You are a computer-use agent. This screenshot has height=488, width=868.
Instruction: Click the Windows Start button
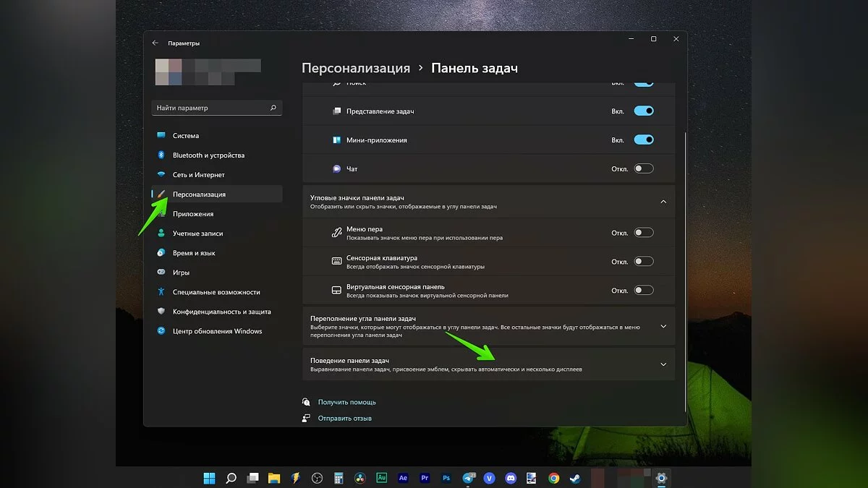pos(209,478)
